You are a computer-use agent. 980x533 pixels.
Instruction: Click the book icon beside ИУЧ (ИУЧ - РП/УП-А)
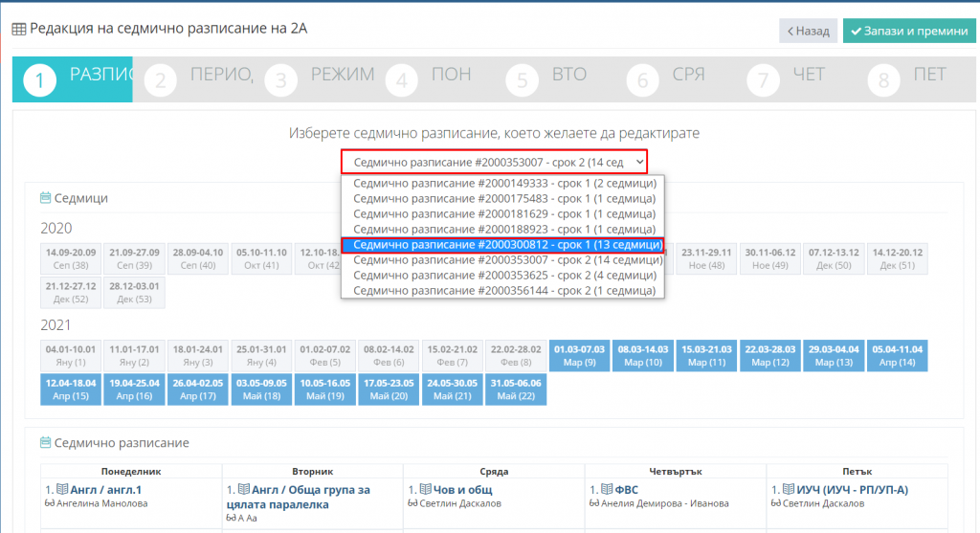pos(790,490)
